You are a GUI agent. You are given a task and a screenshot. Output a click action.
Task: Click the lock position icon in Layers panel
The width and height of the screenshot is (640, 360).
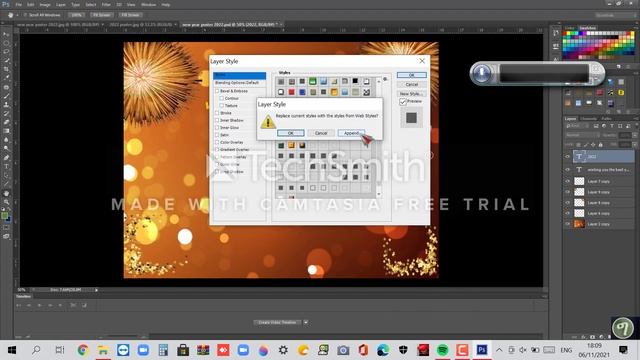point(593,144)
